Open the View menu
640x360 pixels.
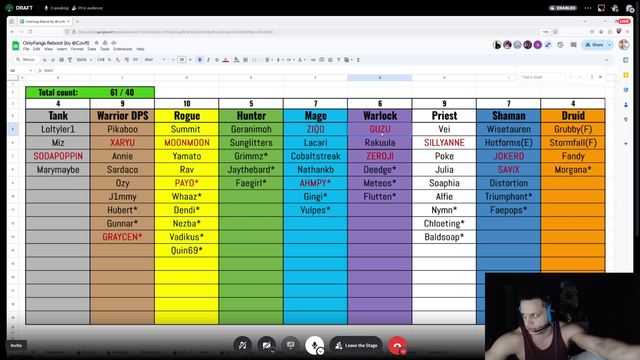point(48,49)
